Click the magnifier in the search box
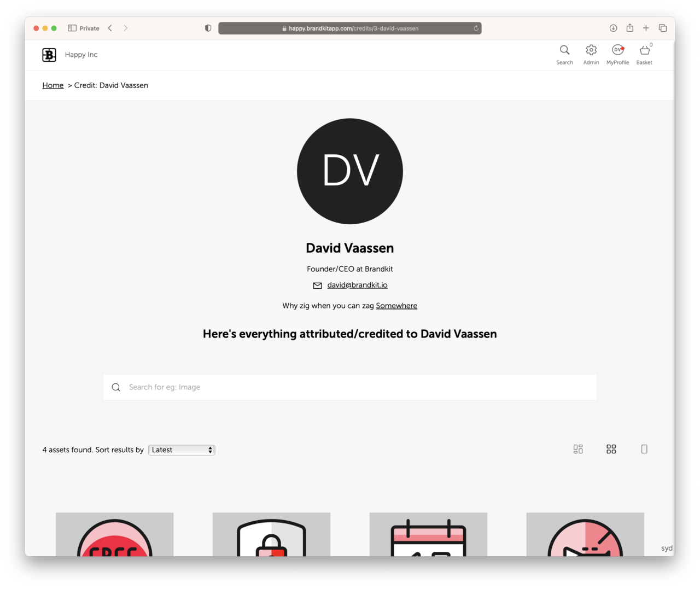 click(116, 387)
